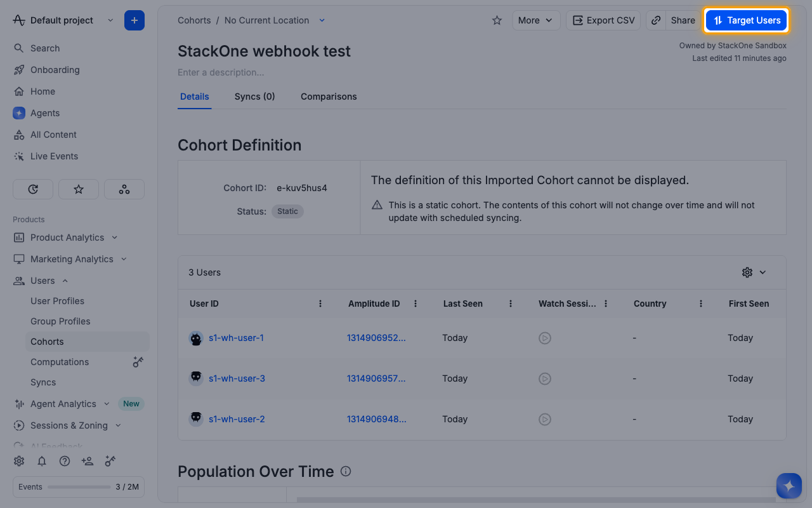Open Group Profiles in sidebar
The image size is (812, 508).
[x=60, y=321]
